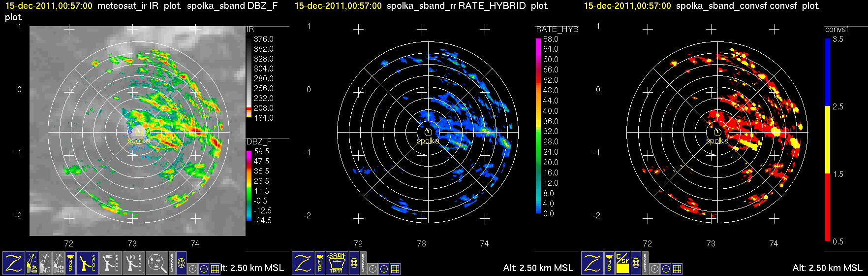Click 'spolka_sband_convsf convsf' title text
Screen dimensions: 868x276
(737, 6)
